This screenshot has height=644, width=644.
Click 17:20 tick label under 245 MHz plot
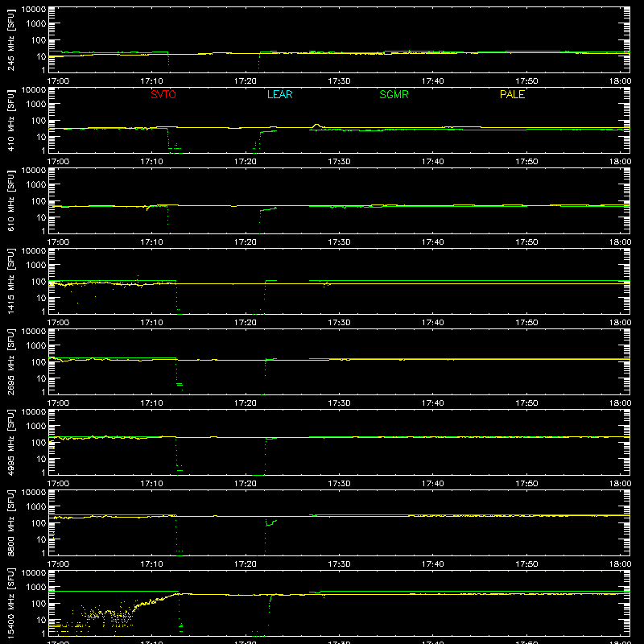(246, 81)
